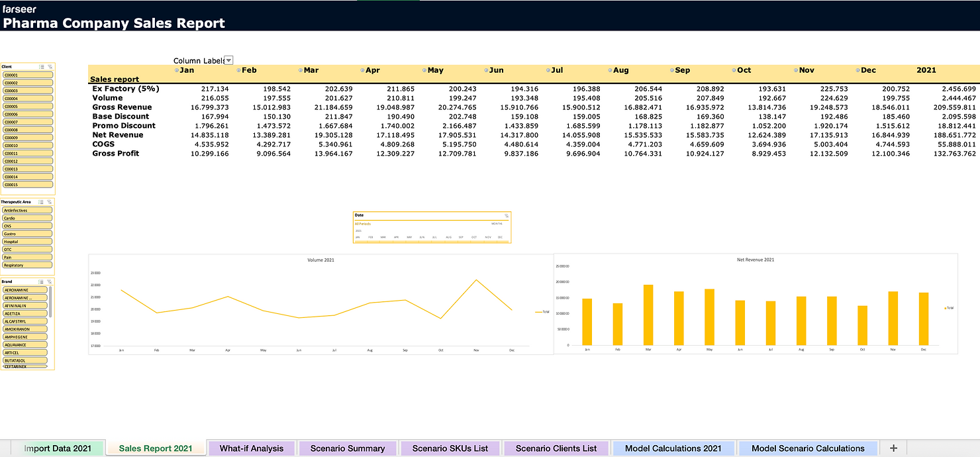Screen dimensions: 980x457
Task: Toggle multi-select in Brand slicer
Action: (x=42, y=281)
